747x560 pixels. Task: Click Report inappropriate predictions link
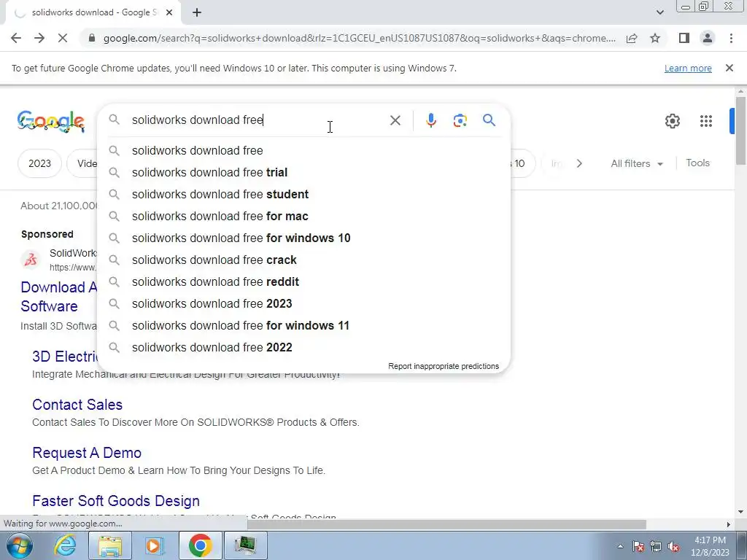[x=443, y=366]
